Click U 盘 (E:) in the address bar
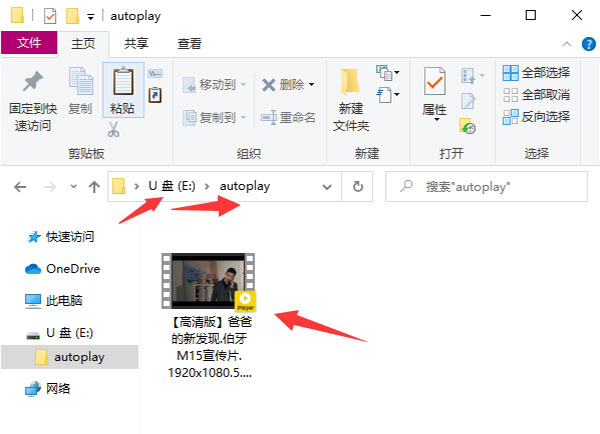The height and width of the screenshot is (434, 600). point(172,186)
